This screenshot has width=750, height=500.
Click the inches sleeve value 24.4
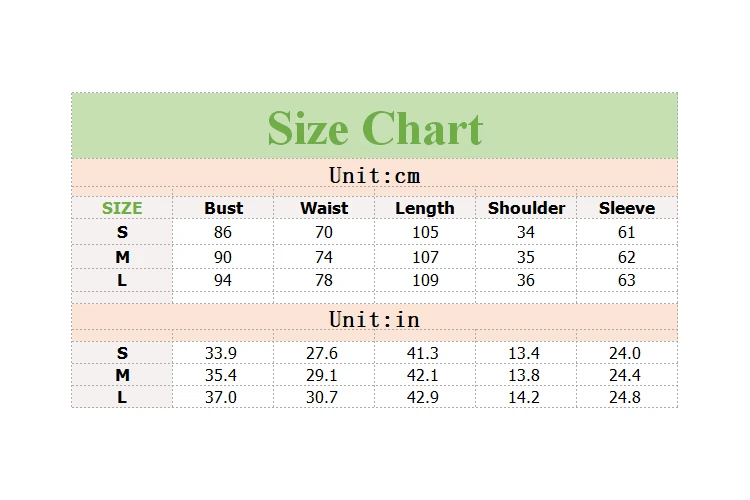625,375
